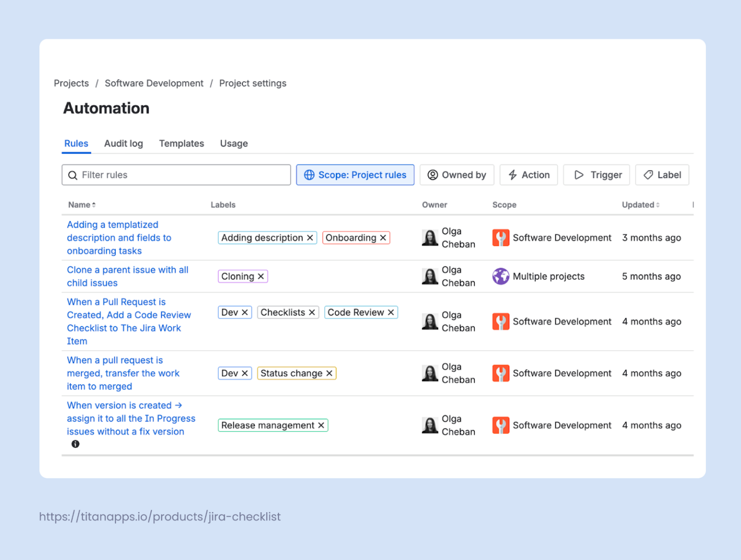This screenshot has height=560, width=741.
Task: Open the Clone a parent issue rule
Action: pyautogui.click(x=127, y=276)
